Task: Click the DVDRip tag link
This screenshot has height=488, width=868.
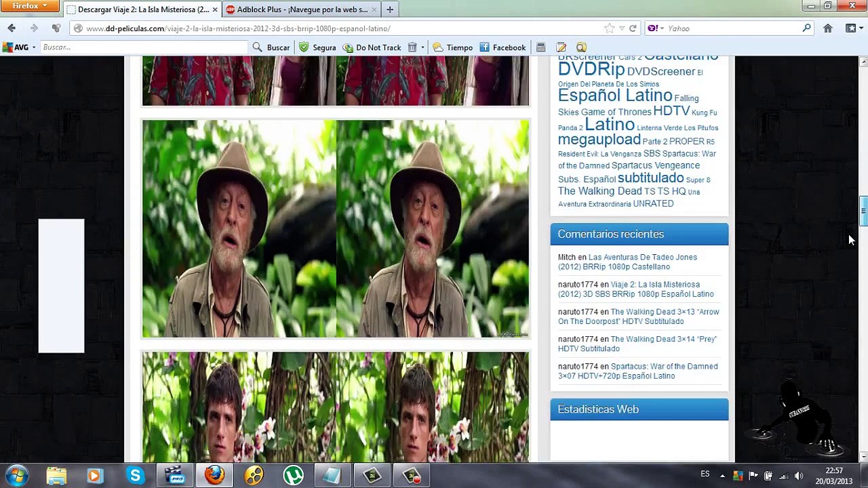Action: click(591, 69)
